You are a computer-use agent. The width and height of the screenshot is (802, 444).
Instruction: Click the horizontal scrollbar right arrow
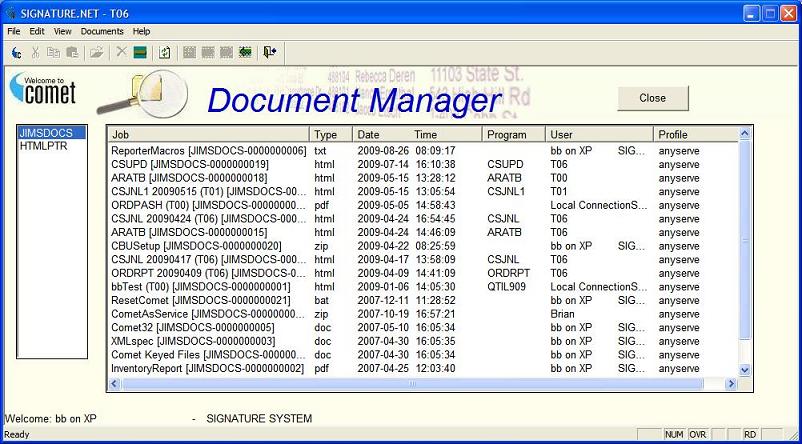[731, 383]
